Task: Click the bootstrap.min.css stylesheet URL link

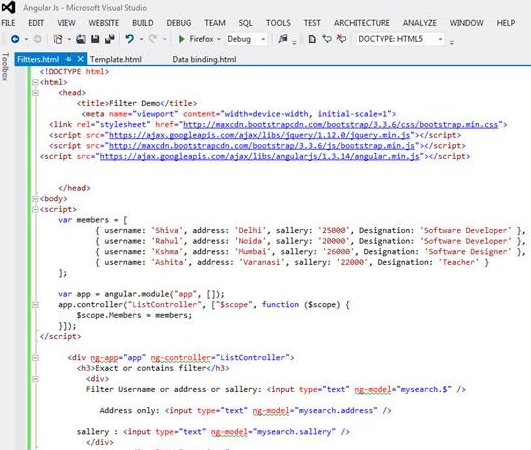Action: tap(340, 125)
